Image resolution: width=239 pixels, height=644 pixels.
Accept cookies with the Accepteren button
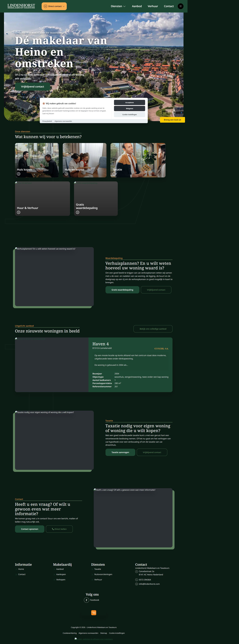coord(129,102)
